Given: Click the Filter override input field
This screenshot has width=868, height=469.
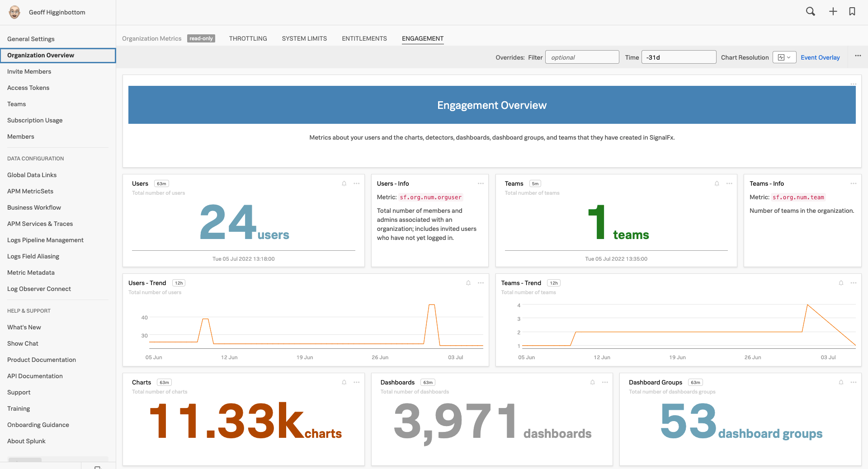Looking at the screenshot, I should pyautogui.click(x=582, y=57).
